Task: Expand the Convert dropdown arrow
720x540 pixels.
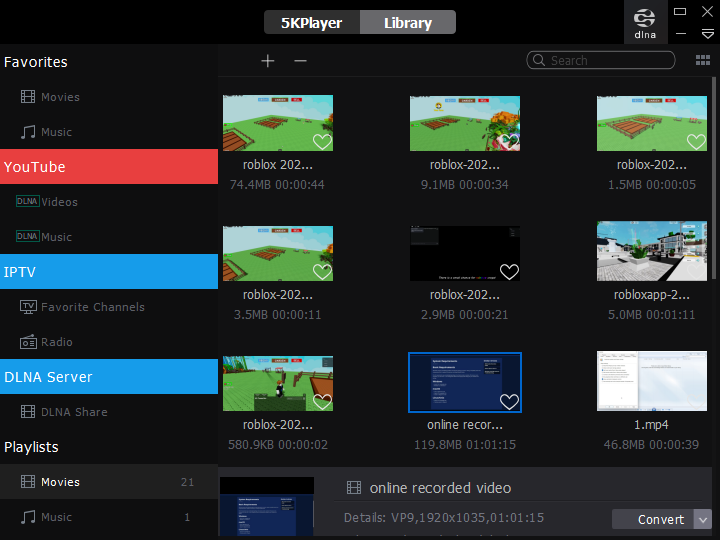Action: pos(702,519)
